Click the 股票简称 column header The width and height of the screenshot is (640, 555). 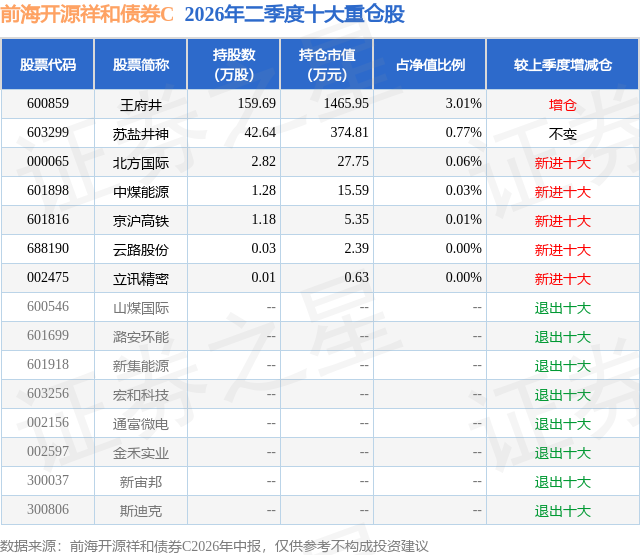(141, 64)
